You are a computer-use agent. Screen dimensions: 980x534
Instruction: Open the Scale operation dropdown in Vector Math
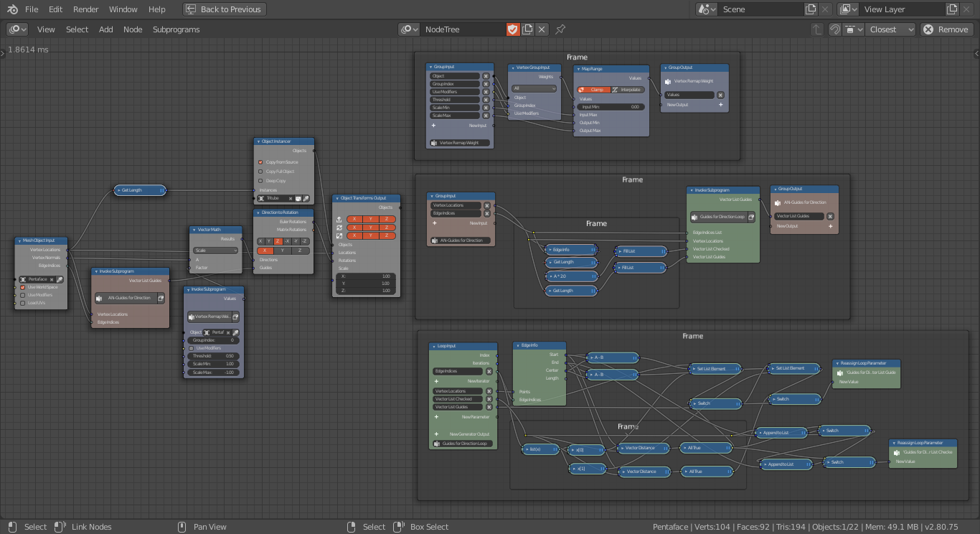coord(216,250)
